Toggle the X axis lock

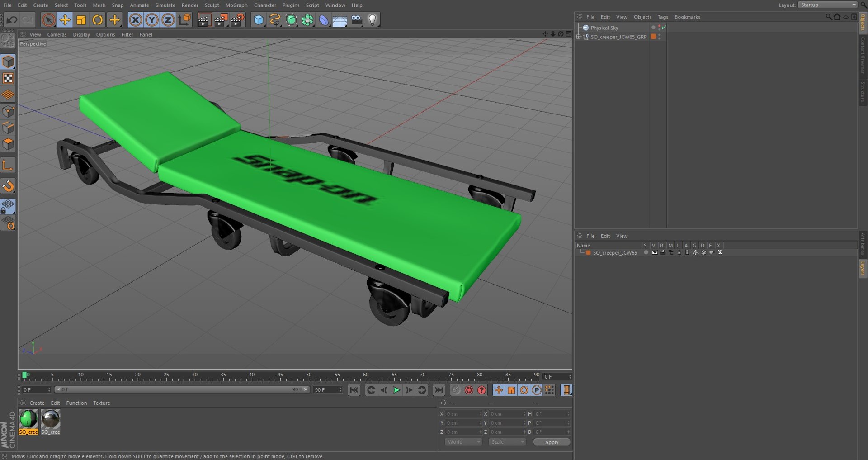click(x=135, y=20)
